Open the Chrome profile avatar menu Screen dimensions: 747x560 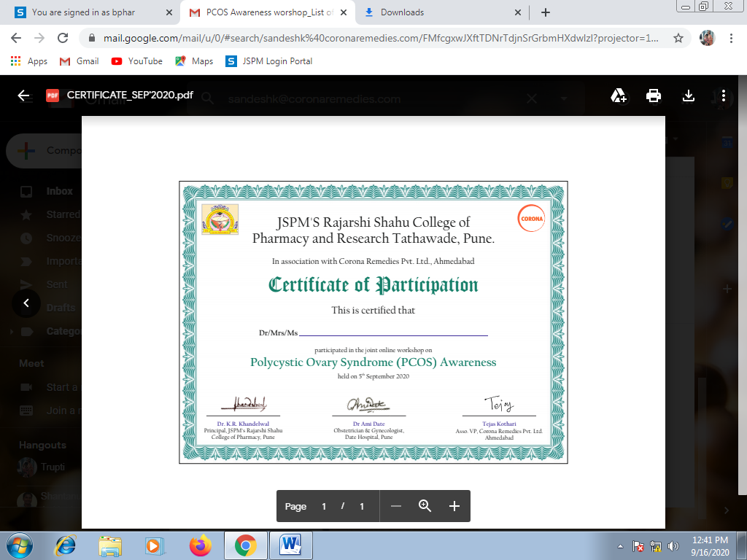tap(707, 38)
